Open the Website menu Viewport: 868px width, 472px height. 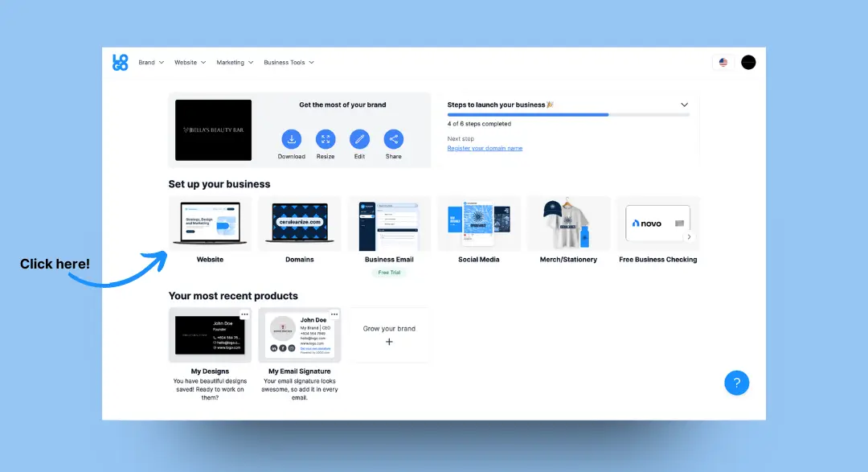click(x=189, y=62)
